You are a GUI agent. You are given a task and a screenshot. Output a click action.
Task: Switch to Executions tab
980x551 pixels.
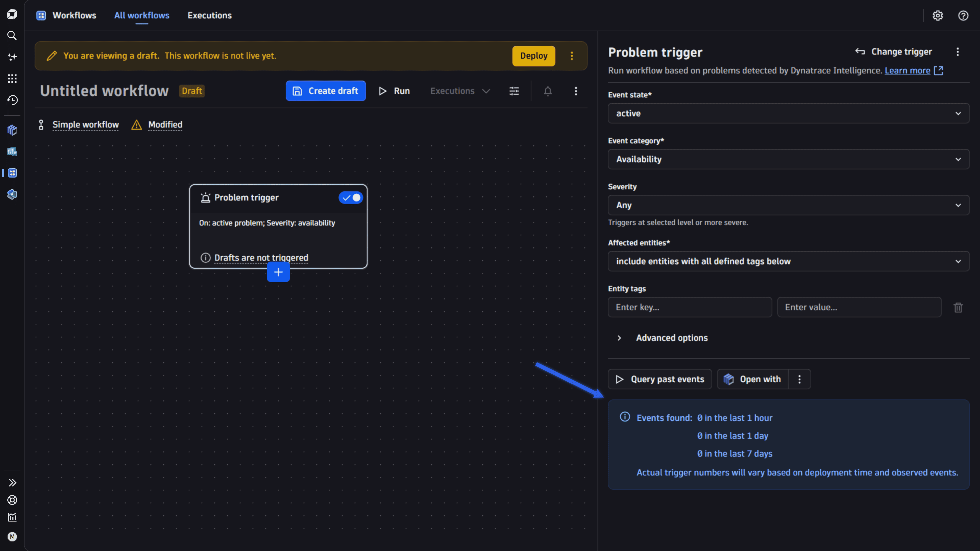pos(210,16)
